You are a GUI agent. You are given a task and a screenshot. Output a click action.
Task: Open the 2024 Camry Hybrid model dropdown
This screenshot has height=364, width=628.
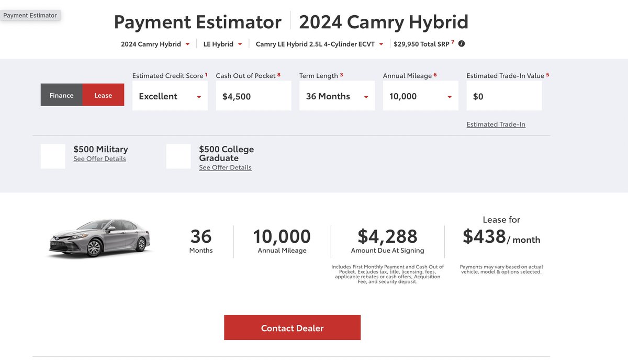tap(155, 44)
